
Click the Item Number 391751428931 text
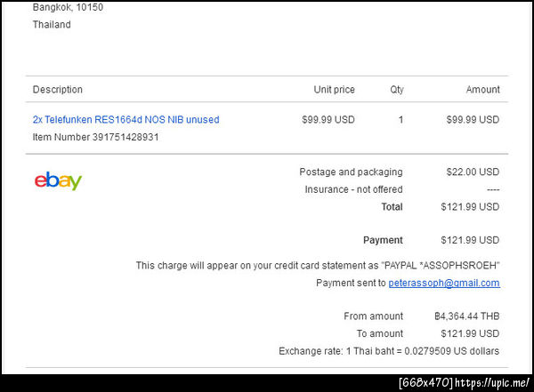pyautogui.click(x=95, y=137)
